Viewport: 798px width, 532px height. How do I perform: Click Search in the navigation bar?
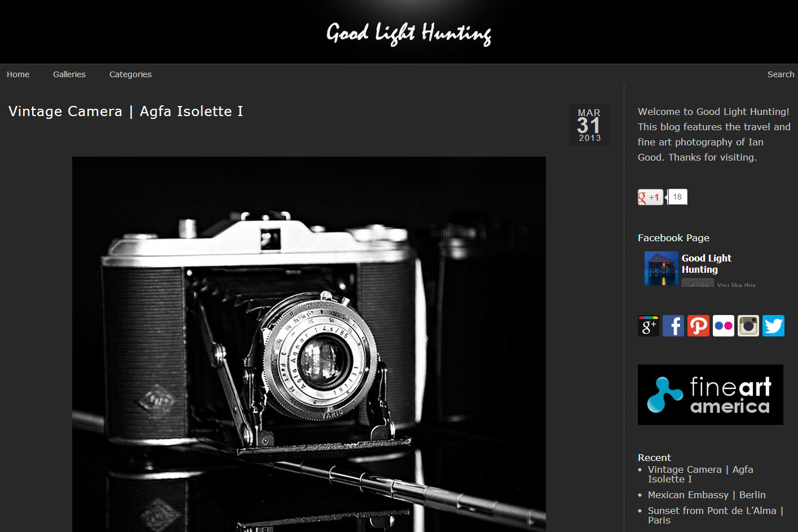click(781, 74)
